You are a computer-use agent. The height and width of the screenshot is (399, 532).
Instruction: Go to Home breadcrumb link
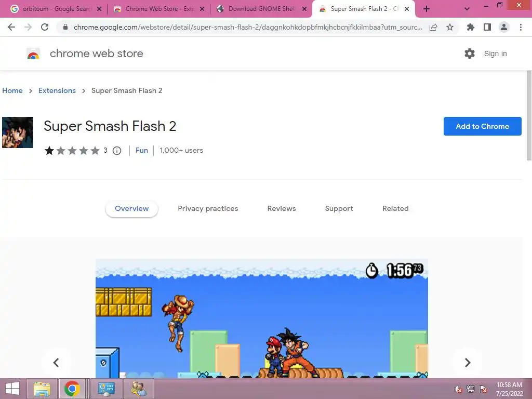coord(12,90)
